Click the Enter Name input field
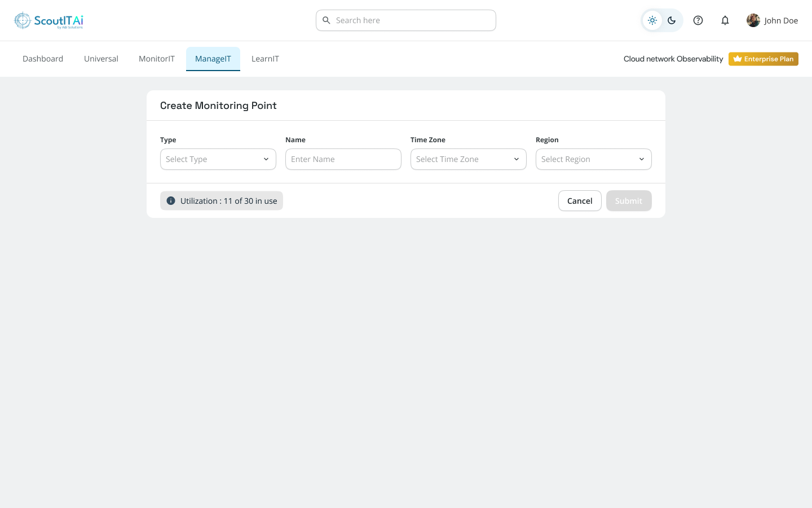Viewport: 812px width, 508px height. (x=343, y=159)
